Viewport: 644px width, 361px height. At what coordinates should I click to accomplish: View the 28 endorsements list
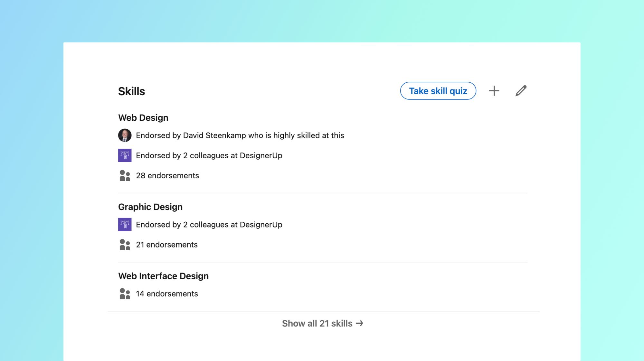click(167, 176)
